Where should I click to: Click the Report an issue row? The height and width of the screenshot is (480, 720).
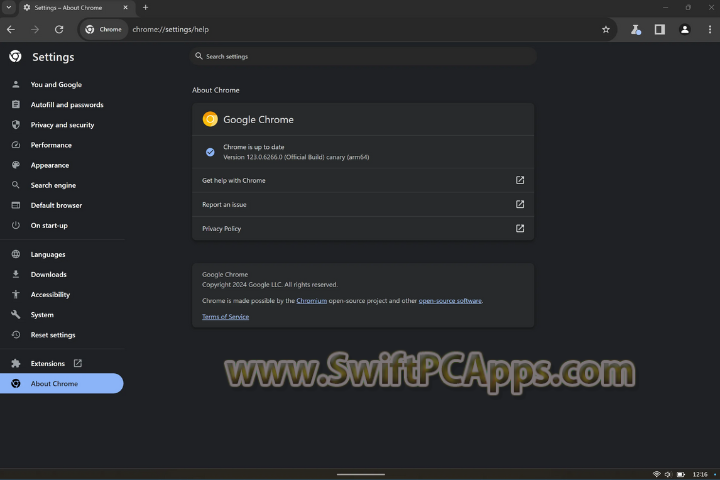363,204
